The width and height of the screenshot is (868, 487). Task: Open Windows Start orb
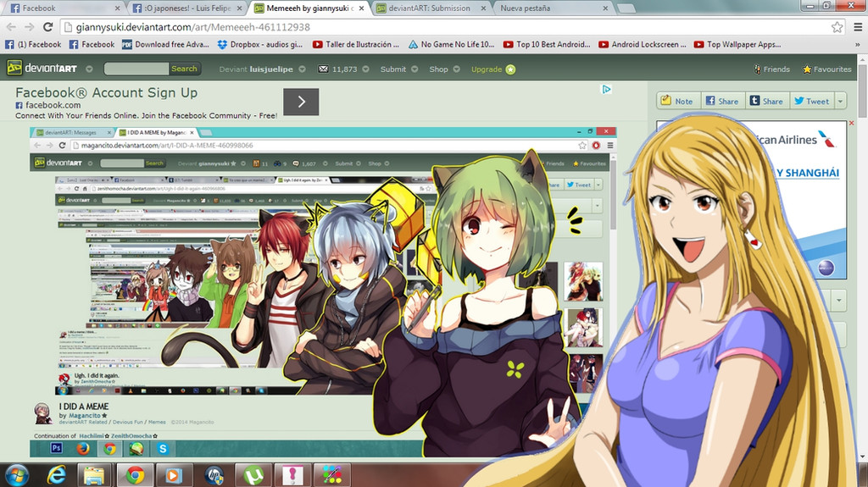[x=17, y=475]
